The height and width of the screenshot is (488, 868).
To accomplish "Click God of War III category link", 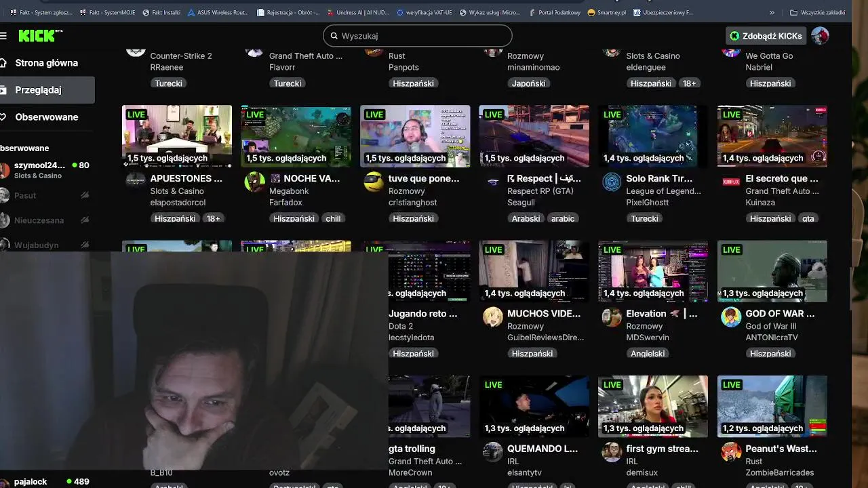I will 772,326.
